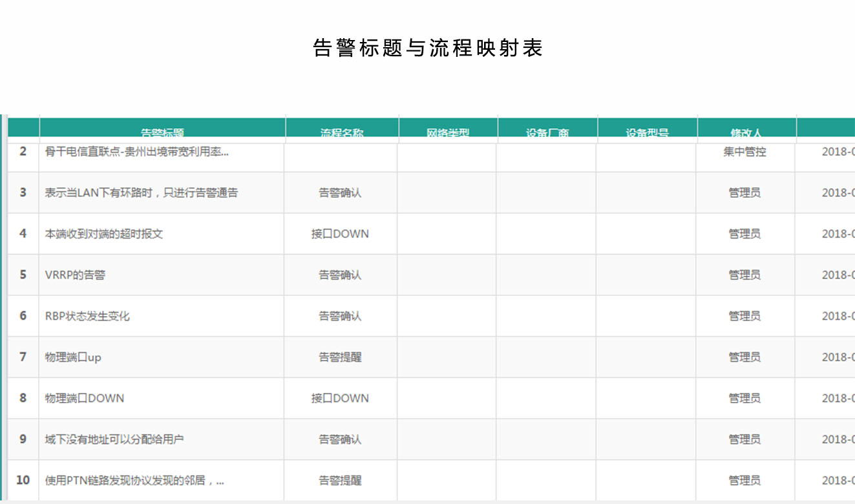Image resolution: width=855 pixels, height=504 pixels.
Task: Select the VRRP的告警 row title
Action: coord(75,275)
